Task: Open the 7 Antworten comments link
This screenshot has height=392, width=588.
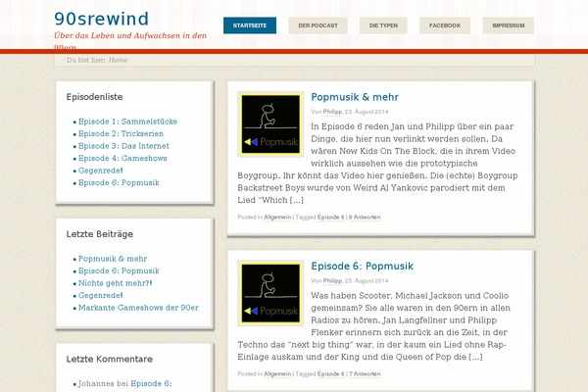Action: click(x=365, y=374)
